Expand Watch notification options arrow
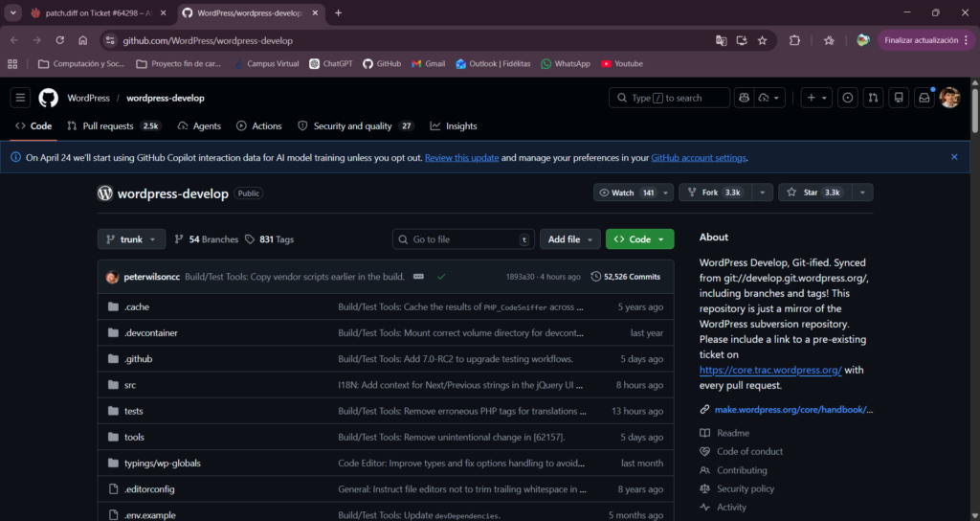 666,193
